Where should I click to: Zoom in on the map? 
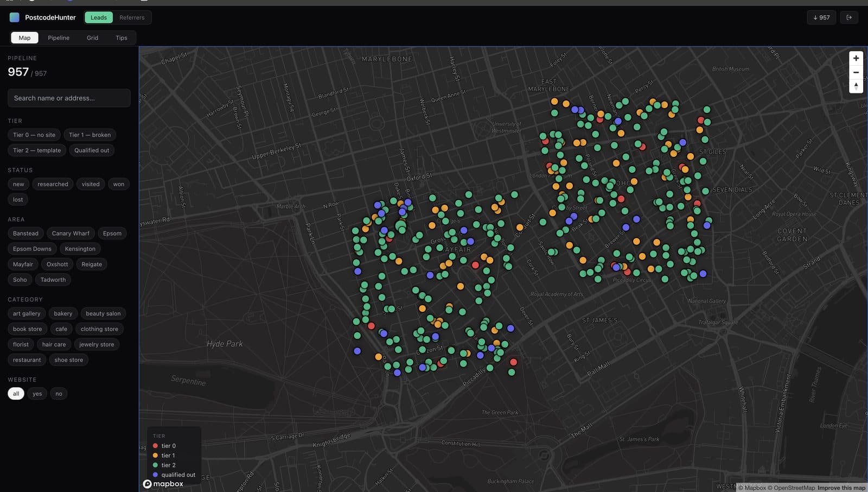(856, 58)
